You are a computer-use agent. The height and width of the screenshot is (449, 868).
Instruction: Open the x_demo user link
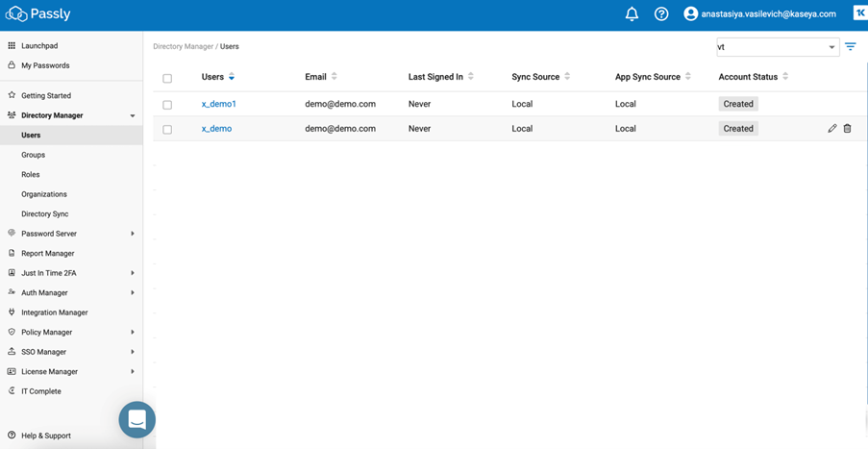click(216, 129)
